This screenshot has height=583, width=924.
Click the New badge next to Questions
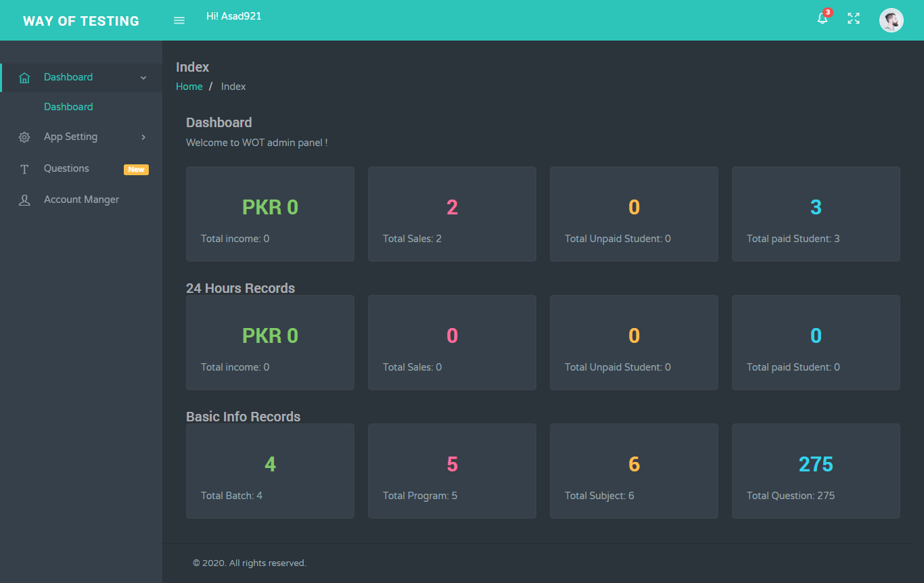(x=136, y=169)
